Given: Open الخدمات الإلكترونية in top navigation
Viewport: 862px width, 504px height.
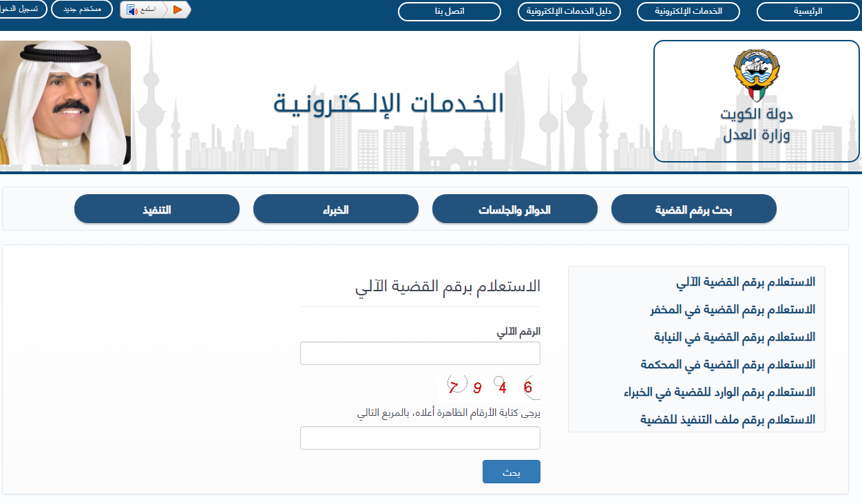Looking at the screenshot, I should (688, 12).
